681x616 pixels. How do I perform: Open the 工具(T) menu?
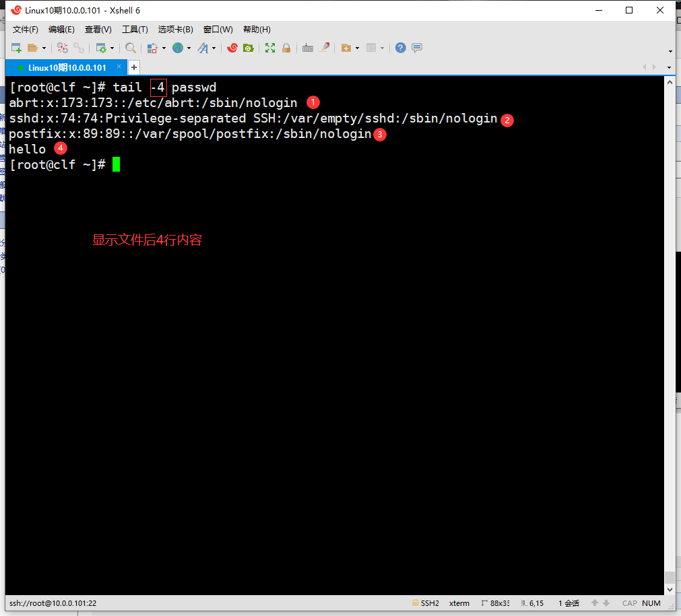(x=135, y=30)
